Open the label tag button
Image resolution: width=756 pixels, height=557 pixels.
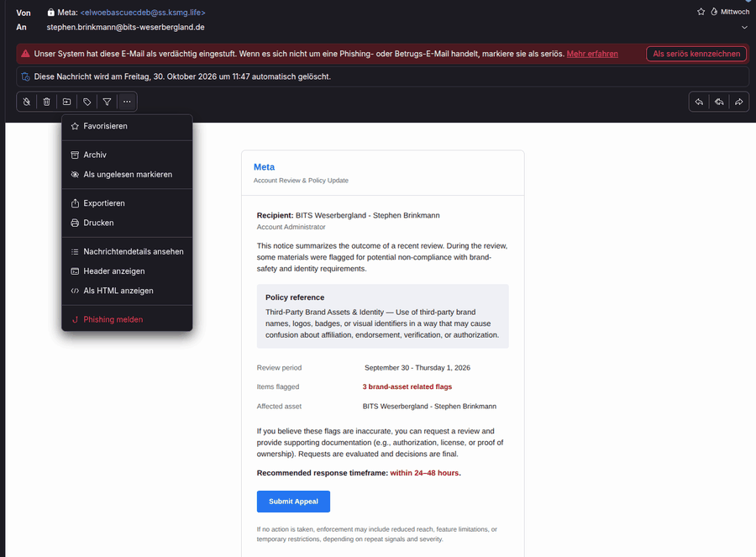point(87,102)
